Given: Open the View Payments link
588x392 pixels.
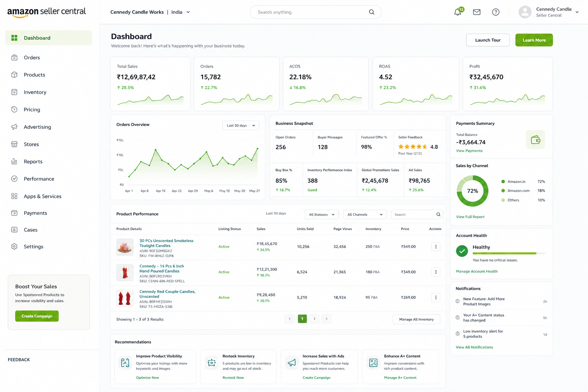Looking at the screenshot, I should [x=469, y=151].
